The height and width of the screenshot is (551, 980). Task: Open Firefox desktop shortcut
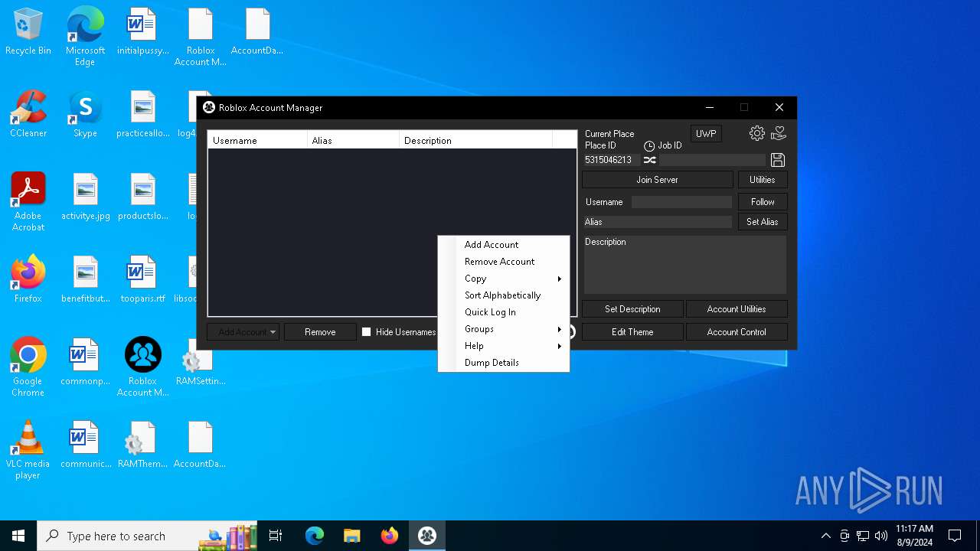coord(28,279)
